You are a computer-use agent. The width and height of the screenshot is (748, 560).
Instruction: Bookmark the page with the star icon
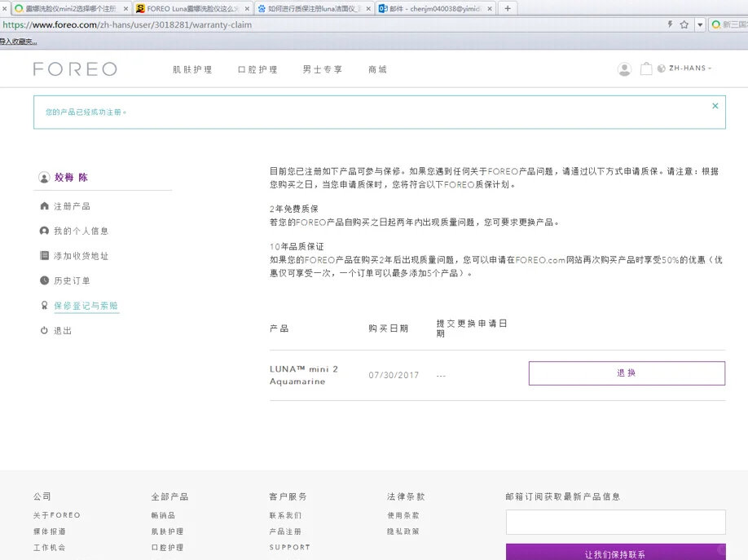tap(684, 24)
